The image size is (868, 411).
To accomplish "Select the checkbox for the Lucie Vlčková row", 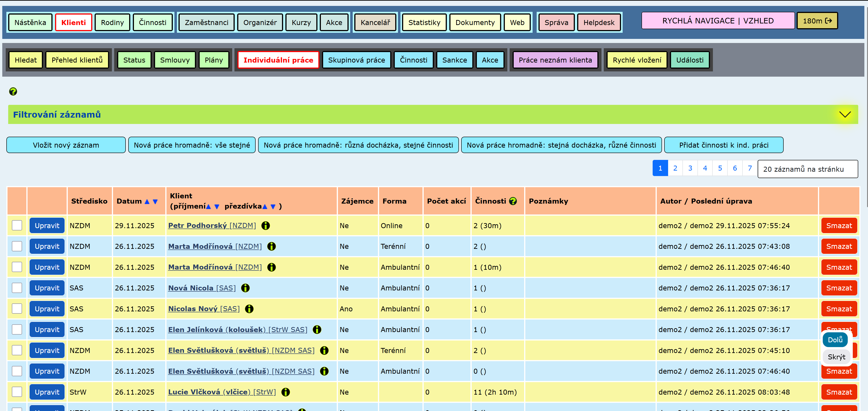I will coord(17,392).
